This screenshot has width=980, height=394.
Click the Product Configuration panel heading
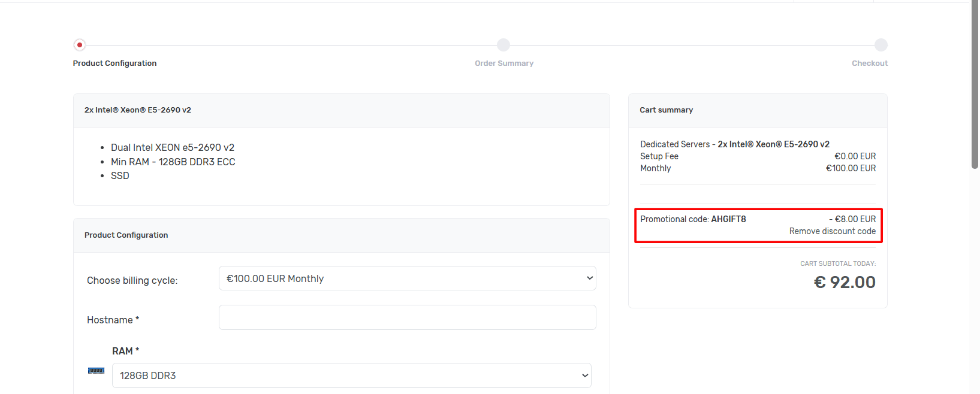(x=126, y=235)
